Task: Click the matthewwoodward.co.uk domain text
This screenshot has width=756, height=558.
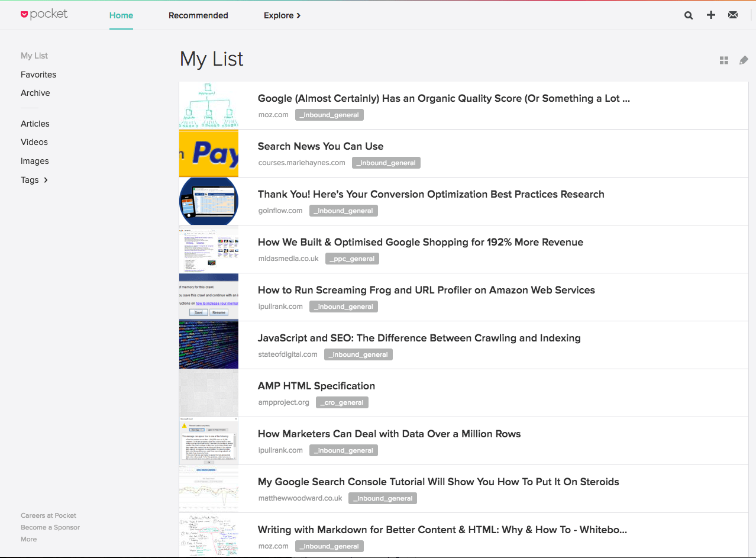Action: coord(301,498)
